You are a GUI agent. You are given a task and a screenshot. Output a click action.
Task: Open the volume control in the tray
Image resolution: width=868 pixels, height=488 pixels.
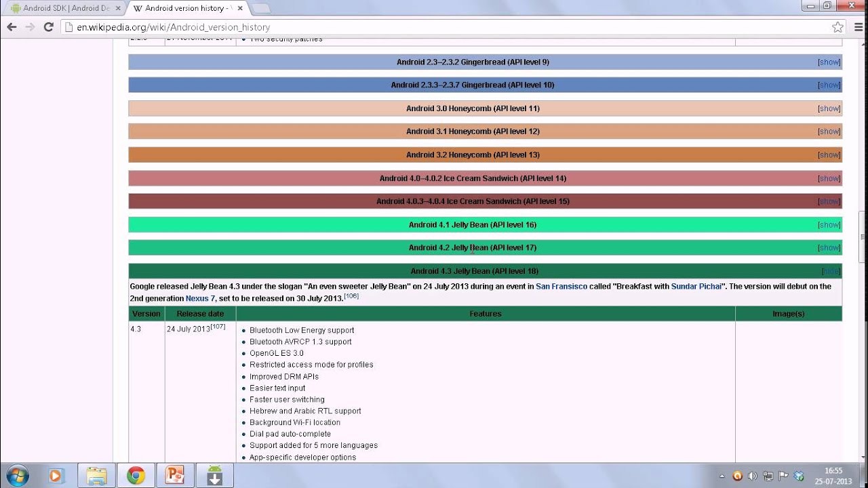pyautogui.click(x=753, y=476)
